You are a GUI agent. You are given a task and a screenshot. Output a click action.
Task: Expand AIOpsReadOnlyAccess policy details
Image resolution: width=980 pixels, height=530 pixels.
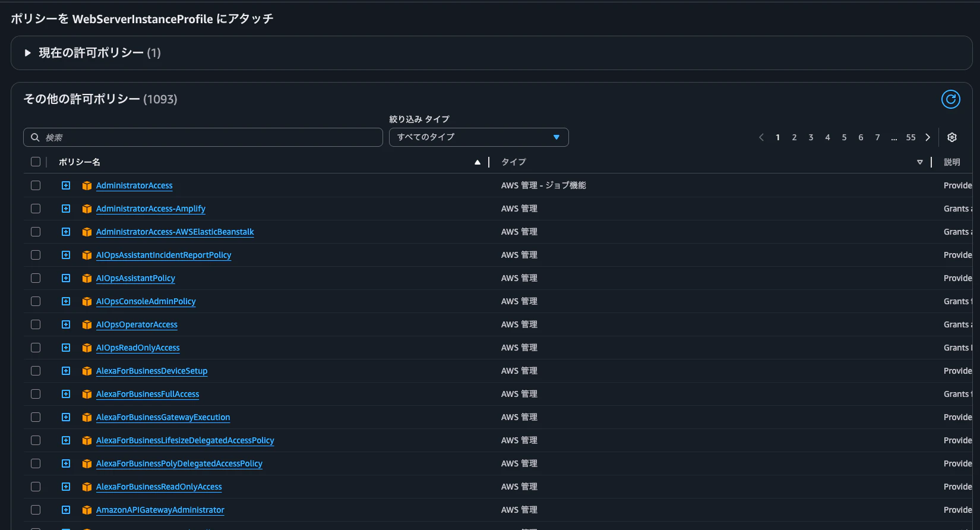pos(66,348)
